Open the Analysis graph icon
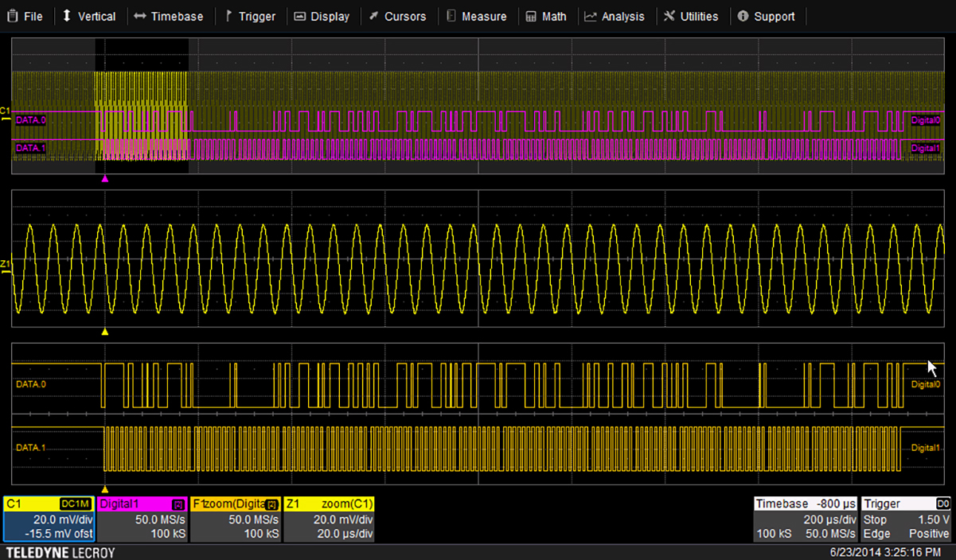The width and height of the screenshot is (956, 560). coord(590,16)
